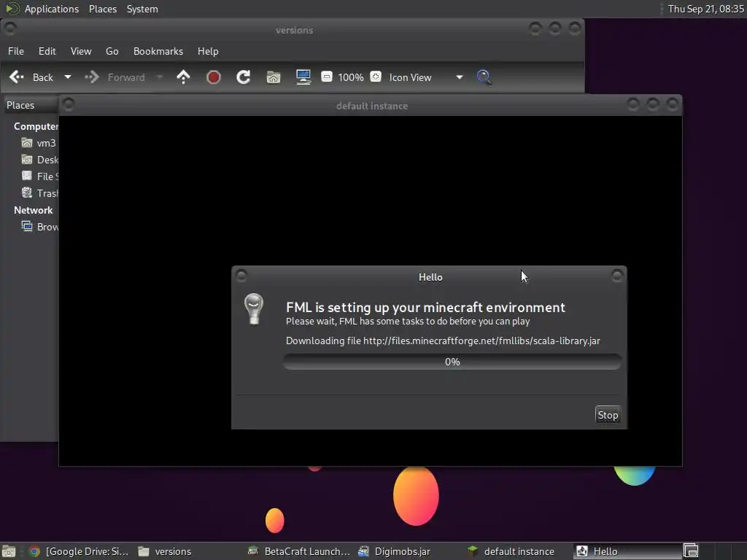Click the workspace switcher icon
747x560 pixels.
pyautogui.click(x=691, y=551)
